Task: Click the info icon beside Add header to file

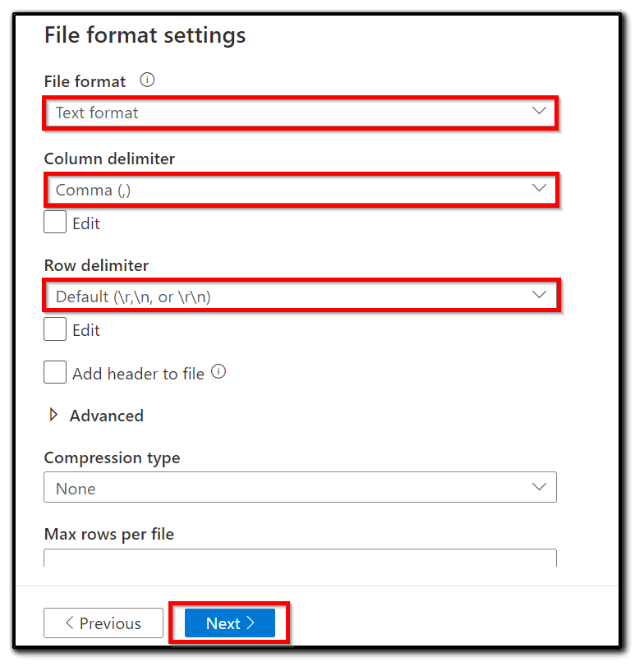Action: pyautogui.click(x=217, y=371)
